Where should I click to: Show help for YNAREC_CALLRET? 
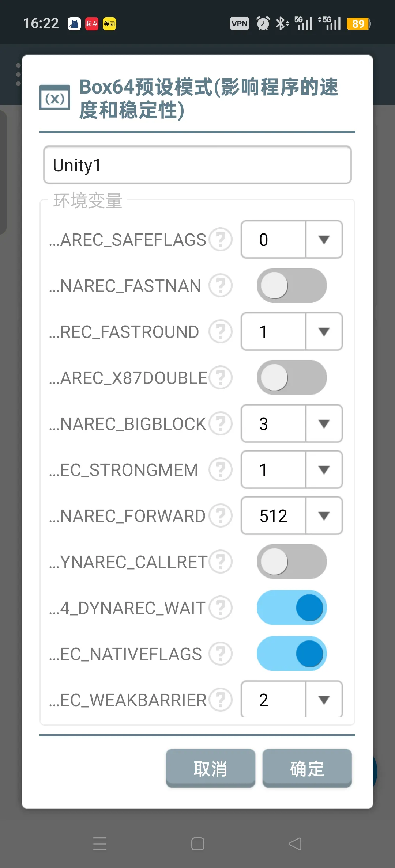(x=221, y=562)
